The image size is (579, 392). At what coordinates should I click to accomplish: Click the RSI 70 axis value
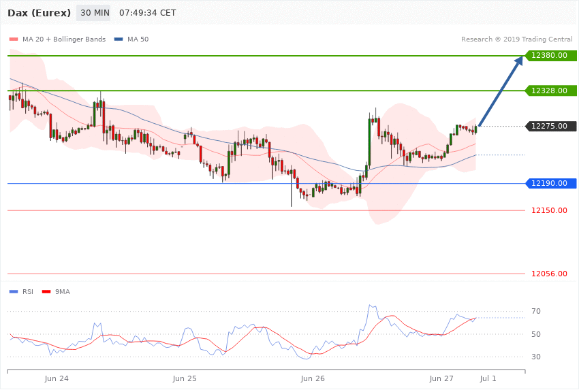[x=536, y=311]
